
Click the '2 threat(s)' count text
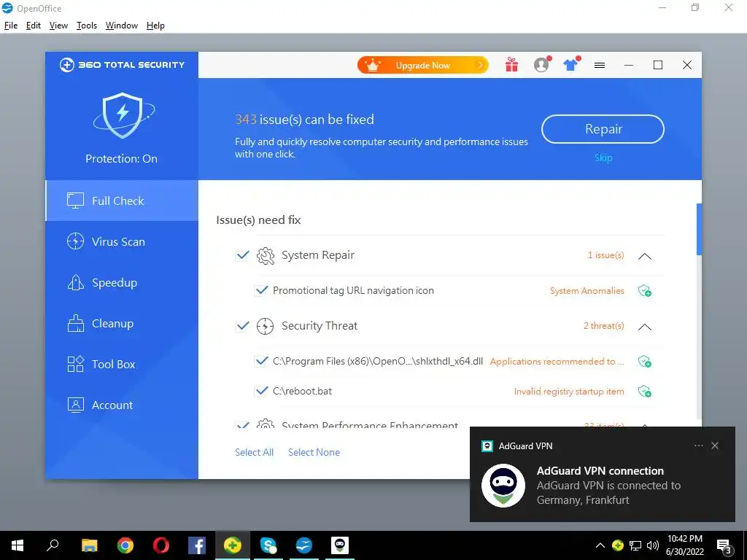tap(603, 326)
